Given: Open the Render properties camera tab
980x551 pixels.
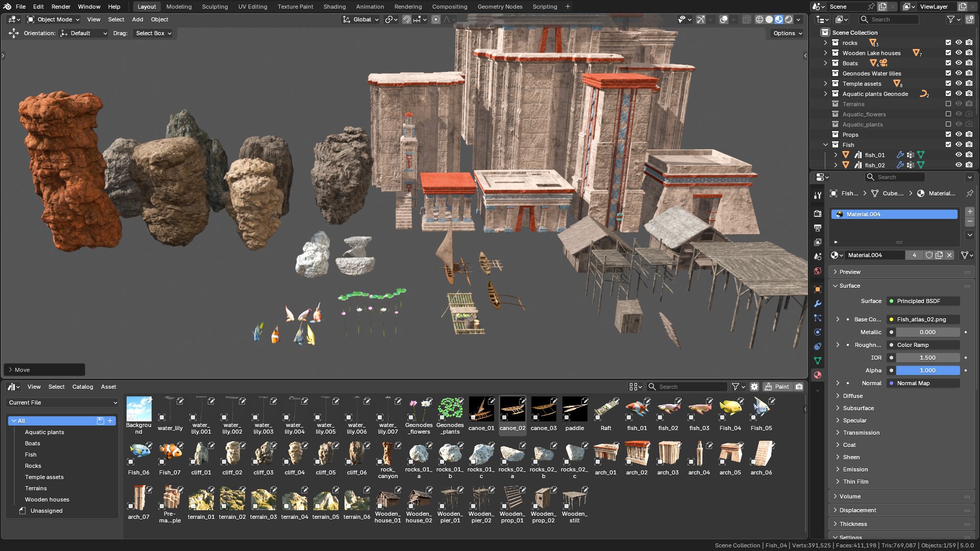Looking at the screenshot, I should pyautogui.click(x=818, y=214).
